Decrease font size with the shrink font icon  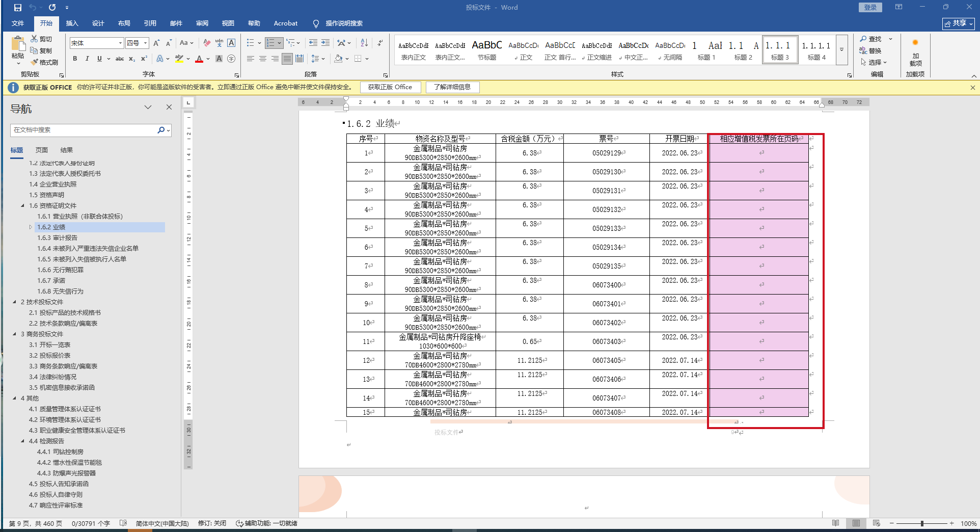(x=169, y=43)
